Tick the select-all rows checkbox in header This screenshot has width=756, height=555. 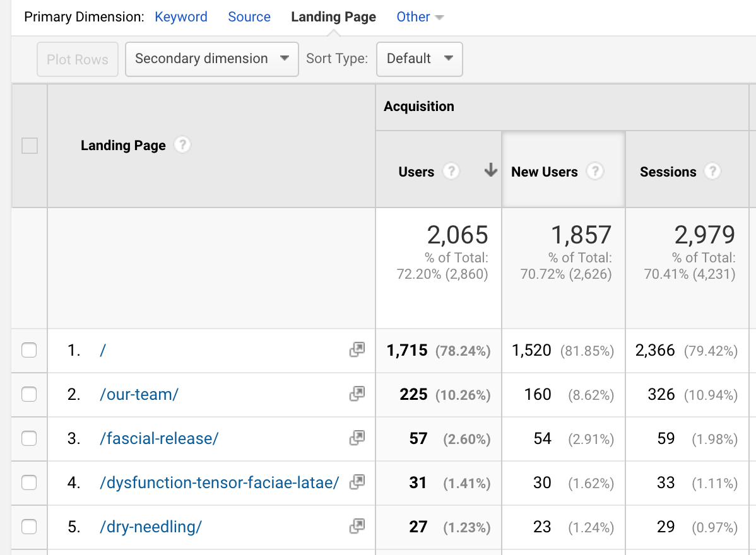click(30, 146)
